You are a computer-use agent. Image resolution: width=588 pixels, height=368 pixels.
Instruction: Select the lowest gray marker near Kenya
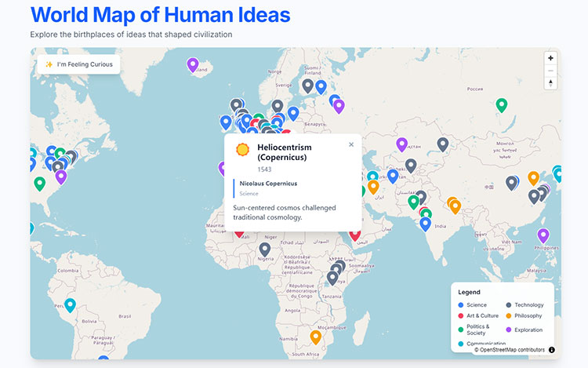tap(332, 278)
